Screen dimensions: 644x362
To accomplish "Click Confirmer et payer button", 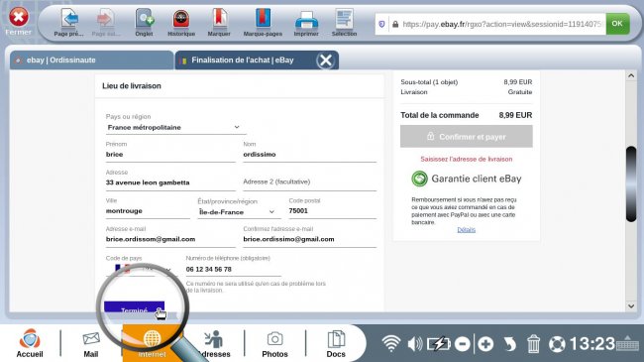I will [x=467, y=137].
